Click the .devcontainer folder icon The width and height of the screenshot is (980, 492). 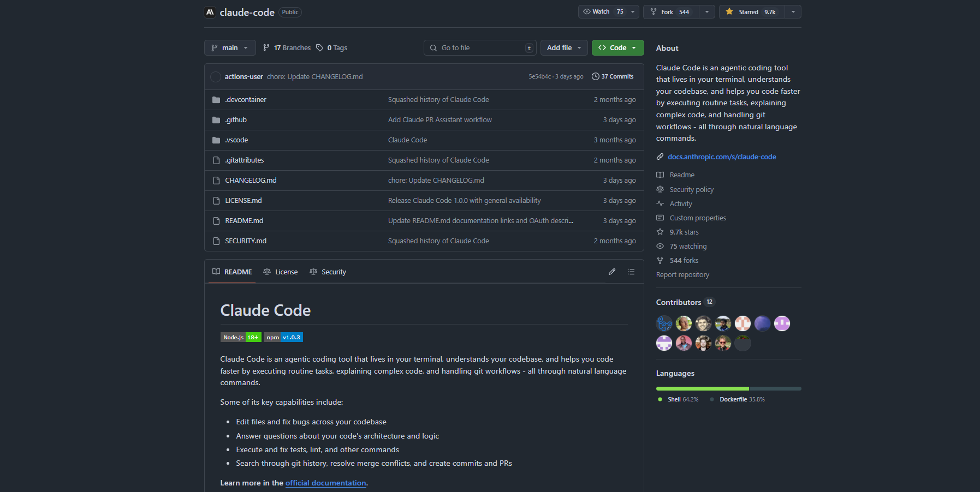point(216,100)
